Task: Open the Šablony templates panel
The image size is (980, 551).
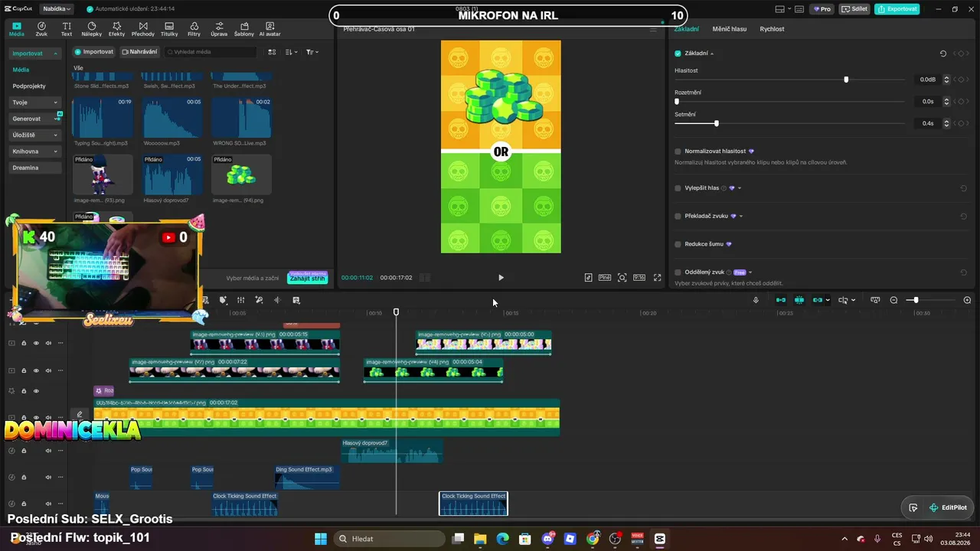Action: tap(244, 29)
